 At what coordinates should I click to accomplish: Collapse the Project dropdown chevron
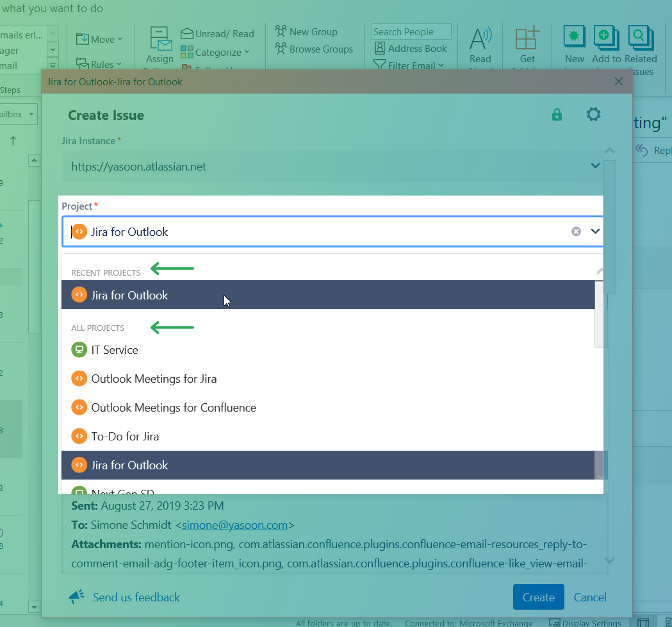click(595, 231)
